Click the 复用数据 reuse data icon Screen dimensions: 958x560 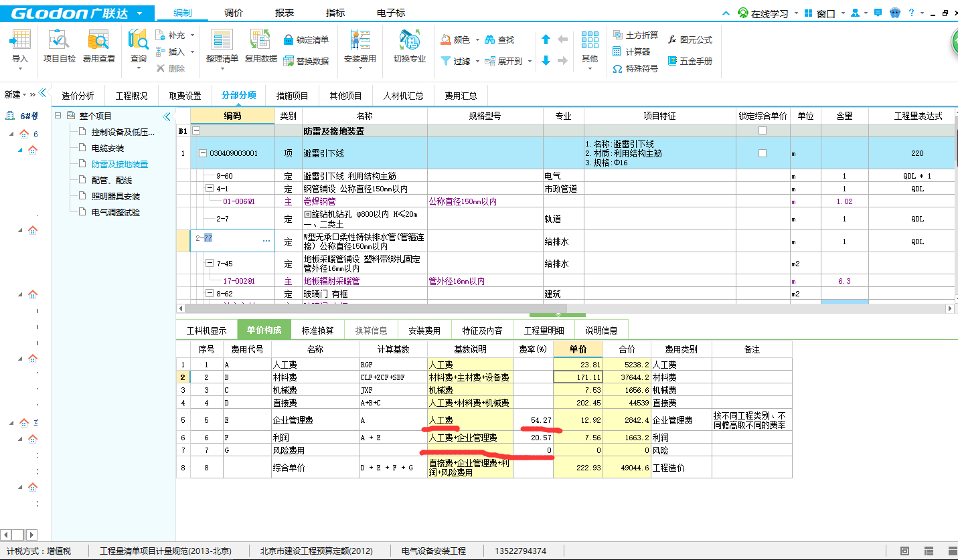[260, 40]
